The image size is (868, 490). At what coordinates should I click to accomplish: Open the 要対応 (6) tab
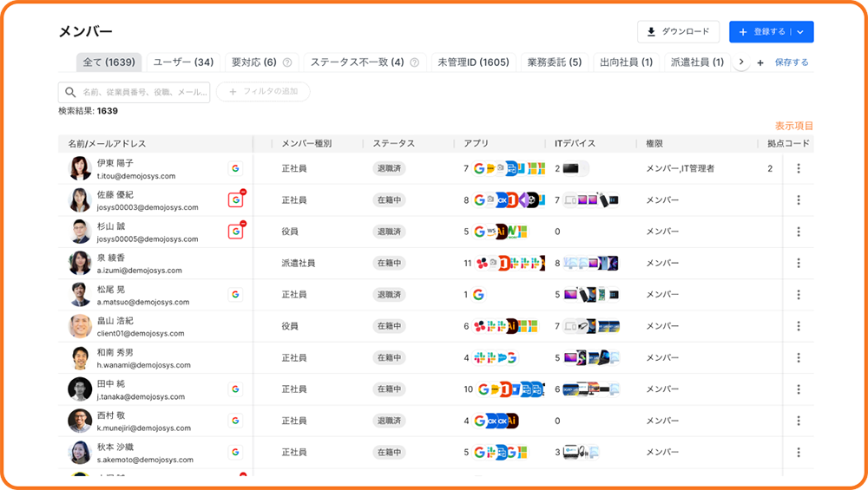[261, 62]
